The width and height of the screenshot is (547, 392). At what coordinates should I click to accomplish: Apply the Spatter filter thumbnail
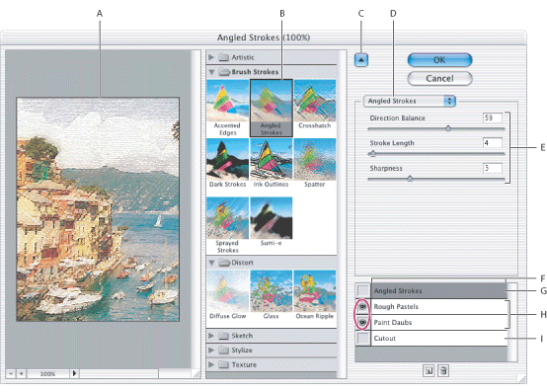(x=315, y=159)
